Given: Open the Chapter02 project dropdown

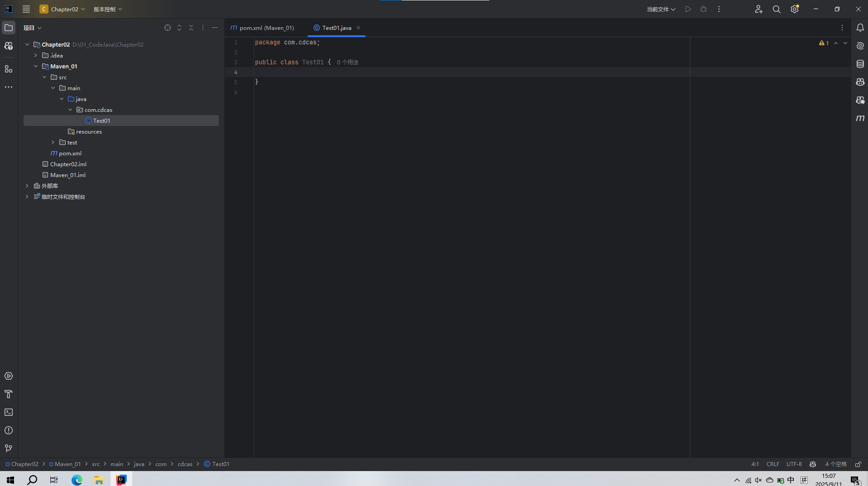Looking at the screenshot, I should (63, 9).
